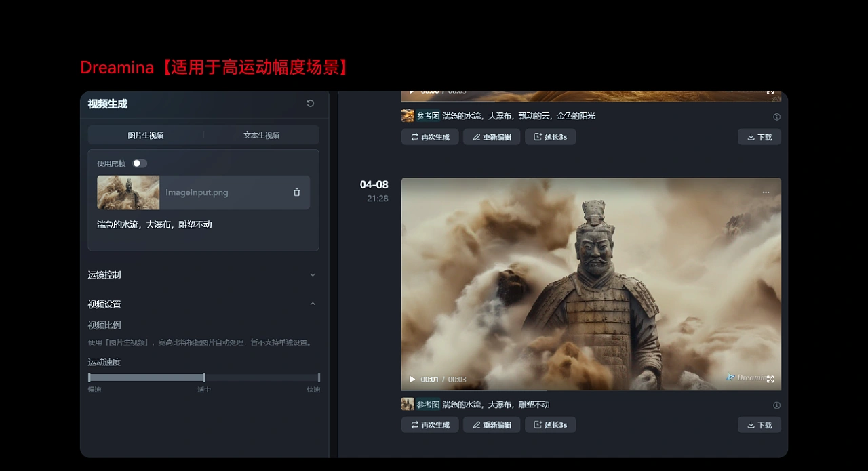Viewport: 868px width, 471px height.
Task: Click 再次生成 under the 金色的阳光 prompt
Action: click(x=430, y=137)
